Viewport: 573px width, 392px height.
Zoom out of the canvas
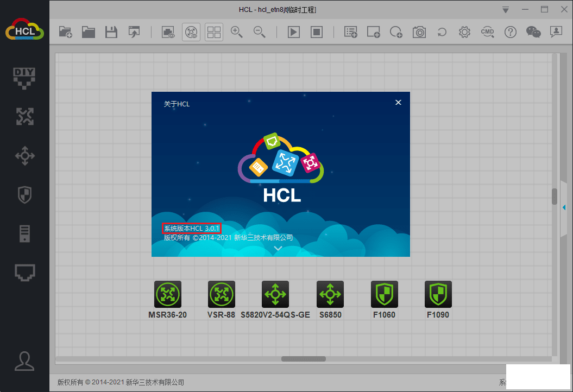260,32
